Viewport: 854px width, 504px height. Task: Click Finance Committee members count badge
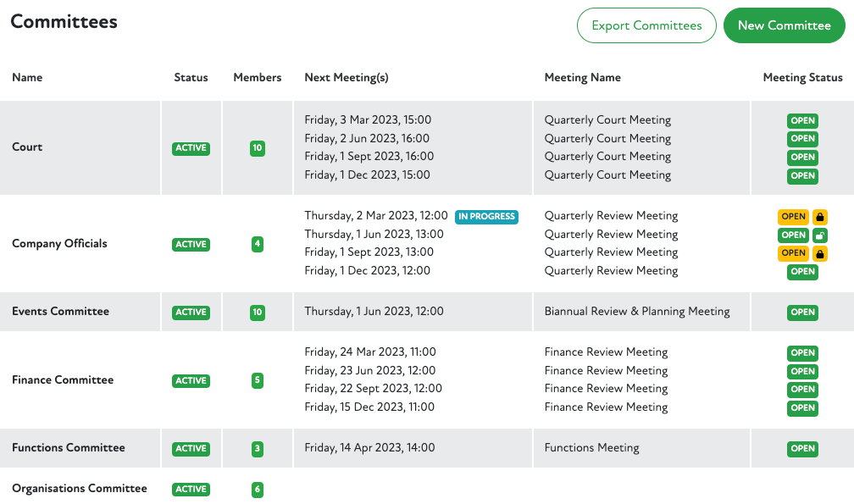pyautogui.click(x=258, y=381)
